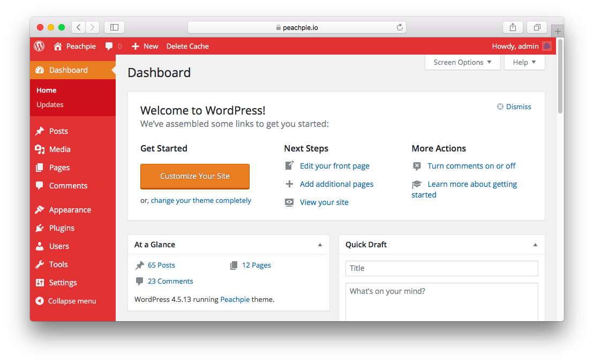Viewport: 594px width, 364px height.
Task: Open the Edit your front page link
Action: point(335,166)
